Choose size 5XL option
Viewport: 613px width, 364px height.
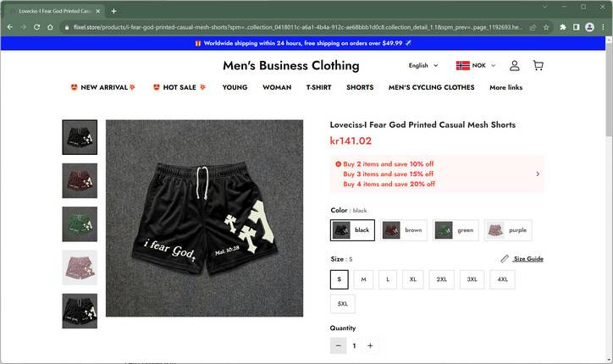click(342, 304)
